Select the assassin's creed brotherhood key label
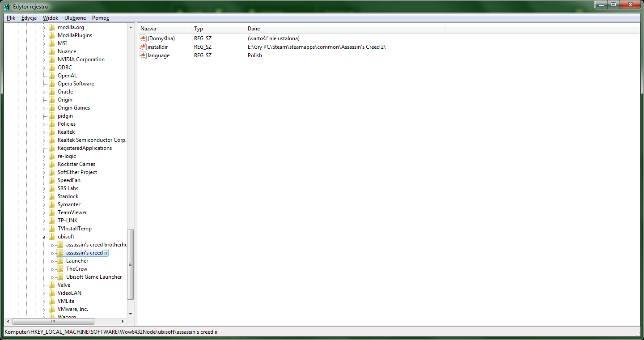 tap(97, 245)
